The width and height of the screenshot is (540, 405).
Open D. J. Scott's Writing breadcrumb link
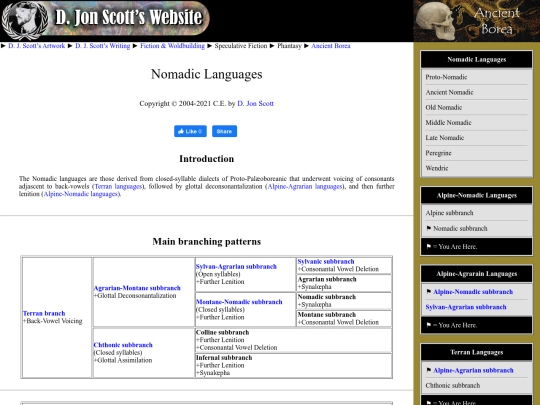103,46
